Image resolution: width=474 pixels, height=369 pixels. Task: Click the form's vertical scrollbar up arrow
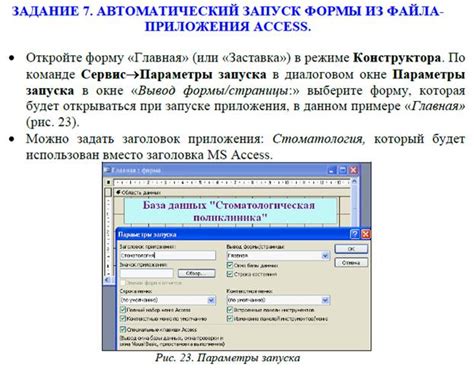pyautogui.click(x=354, y=182)
